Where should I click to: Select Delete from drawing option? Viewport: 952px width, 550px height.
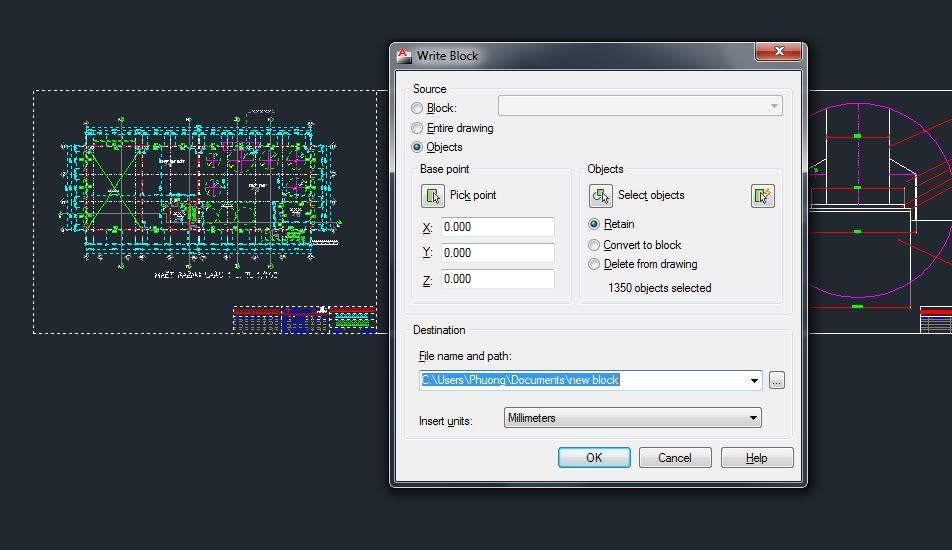[594, 264]
